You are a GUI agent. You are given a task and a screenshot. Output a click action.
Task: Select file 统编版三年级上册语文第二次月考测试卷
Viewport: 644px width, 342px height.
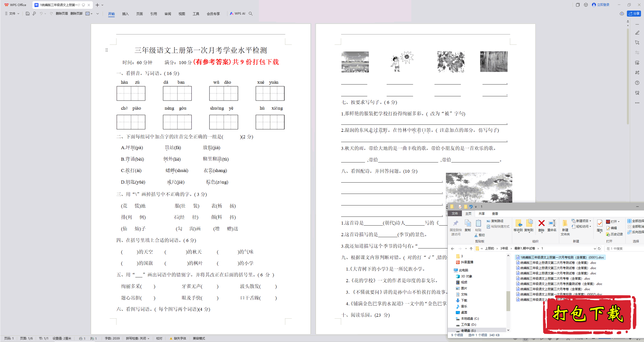click(556, 263)
